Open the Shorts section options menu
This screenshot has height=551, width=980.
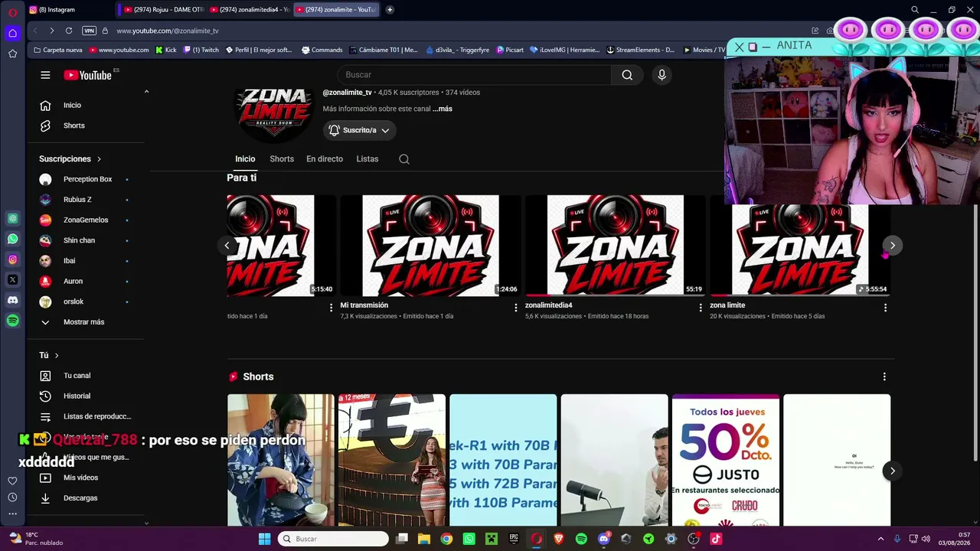tap(884, 377)
